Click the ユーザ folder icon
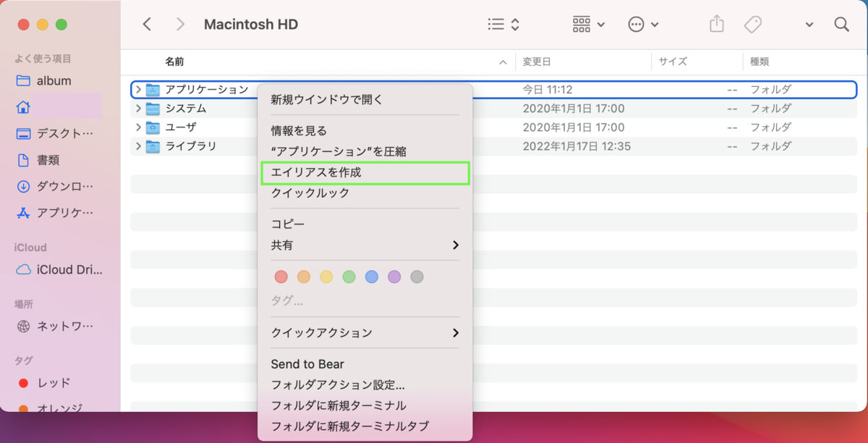 pyautogui.click(x=153, y=127)
